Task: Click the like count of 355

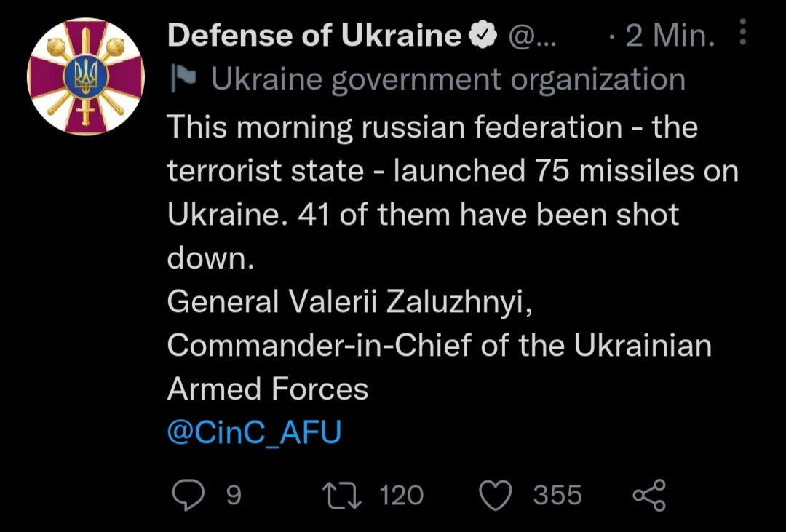Action: tap(557, 496)
